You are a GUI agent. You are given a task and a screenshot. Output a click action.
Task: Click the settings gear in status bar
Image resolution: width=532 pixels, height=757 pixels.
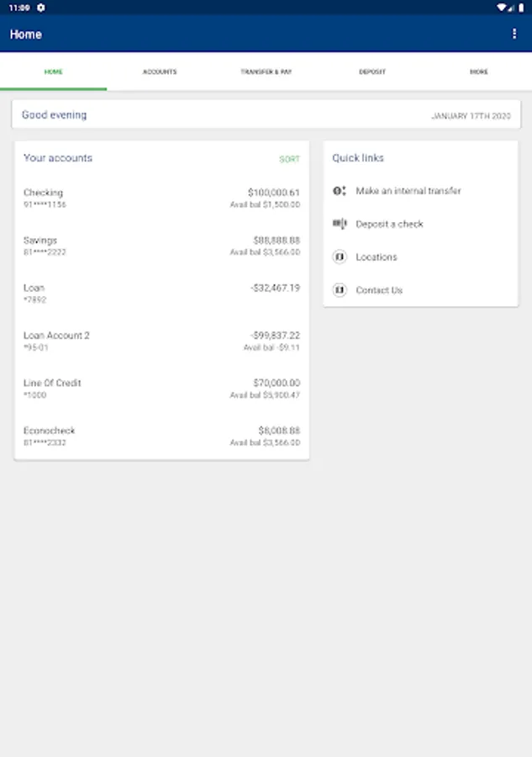pyautogui.click(x=41, y=8)
